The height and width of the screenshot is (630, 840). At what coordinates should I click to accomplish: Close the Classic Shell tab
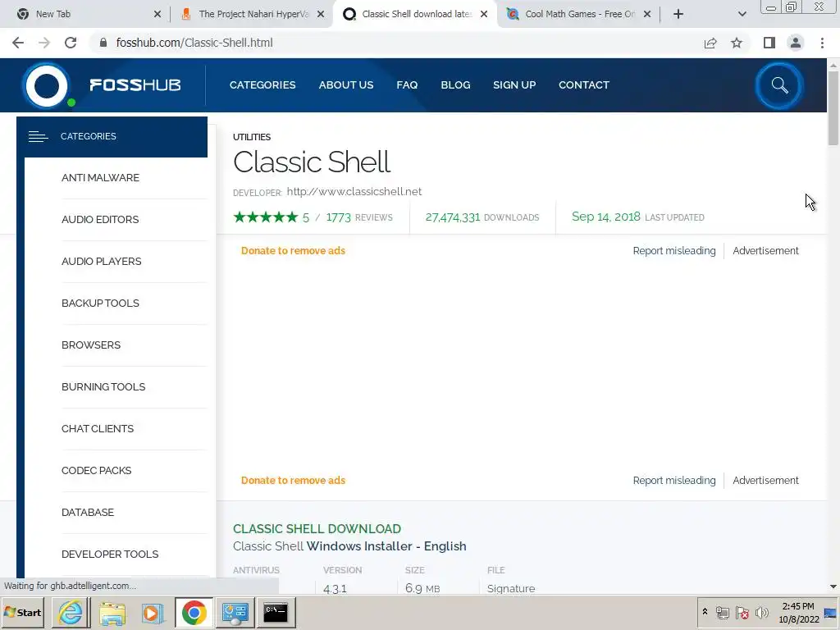point(484,14)
